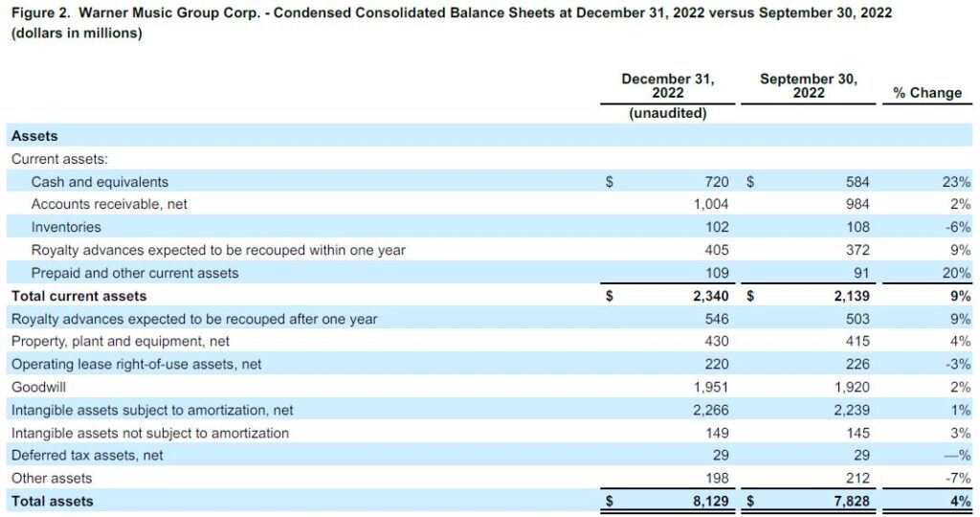Image resolution: width=980 pixels, height=517 pixels.
Task: Click the 20% change value
Action: [x=956, y=273]
